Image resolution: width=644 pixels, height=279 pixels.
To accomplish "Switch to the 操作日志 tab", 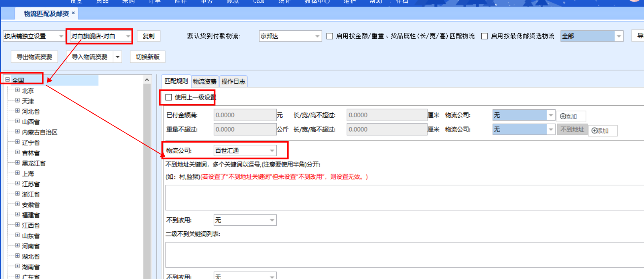I will click(x=233, y=82).
